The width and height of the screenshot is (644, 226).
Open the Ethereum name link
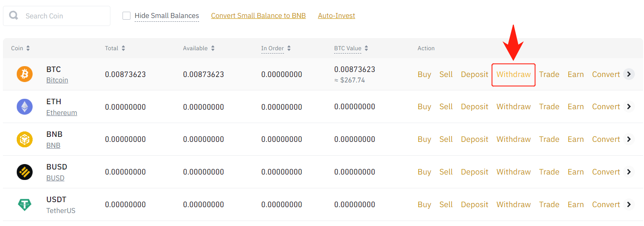click(62, 113)
